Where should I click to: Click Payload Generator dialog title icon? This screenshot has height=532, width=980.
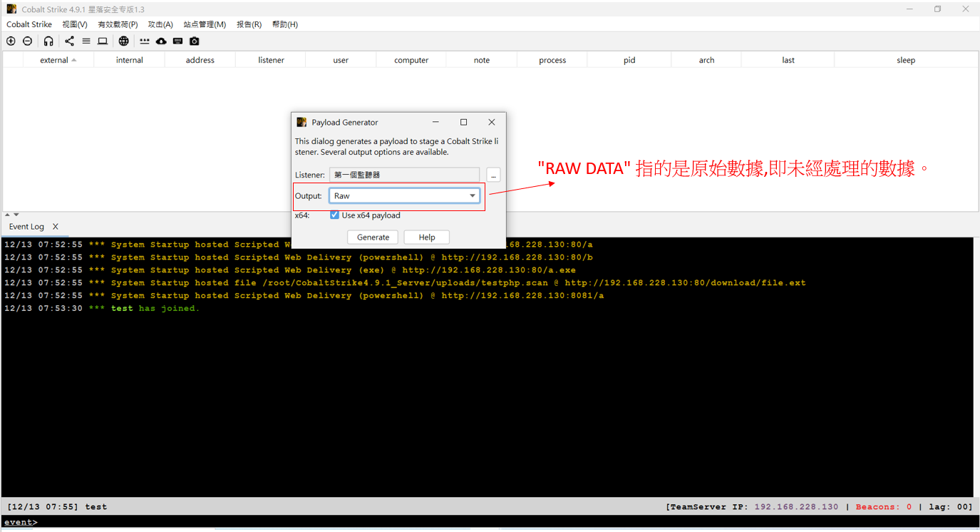coord(301,123)
